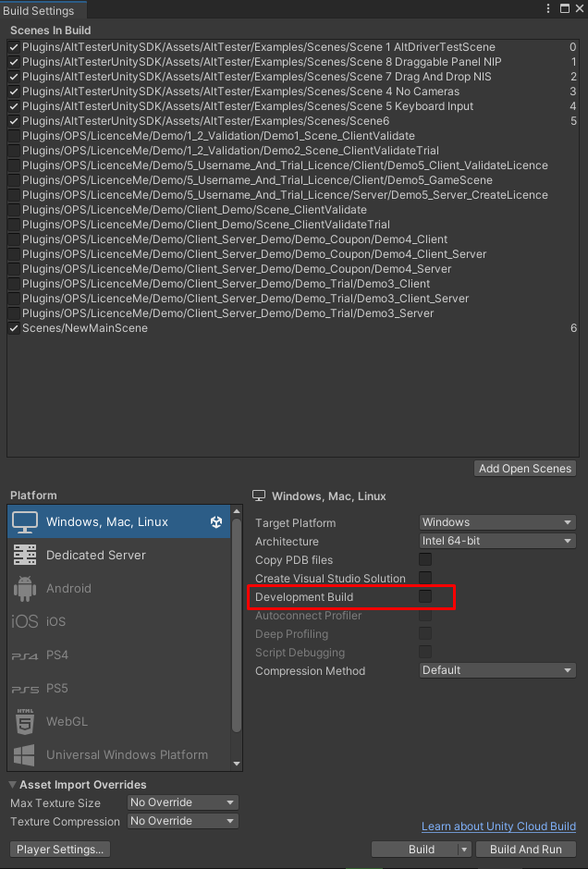
Task: Uncheck the Scene 5 Keyboard Input scene
Action: (x=12, y=106)
